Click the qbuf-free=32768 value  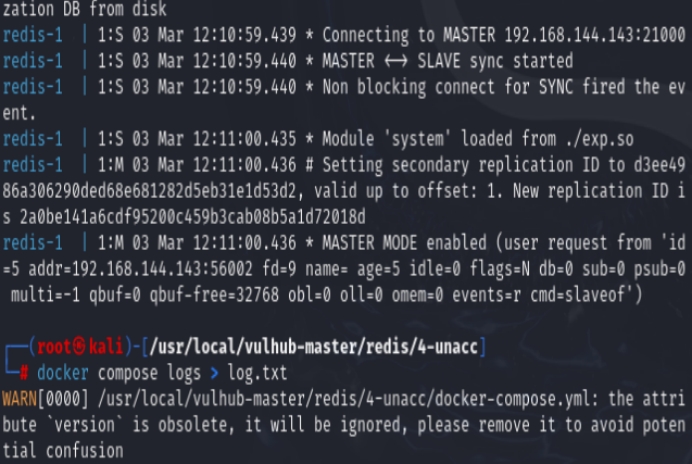pyautogui.click(x=185, y=294)
